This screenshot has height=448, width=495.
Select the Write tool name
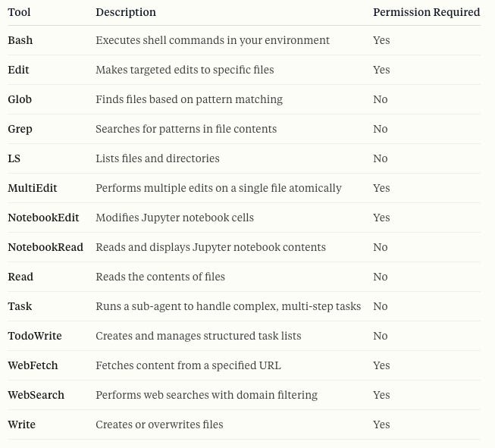[21, 425]
